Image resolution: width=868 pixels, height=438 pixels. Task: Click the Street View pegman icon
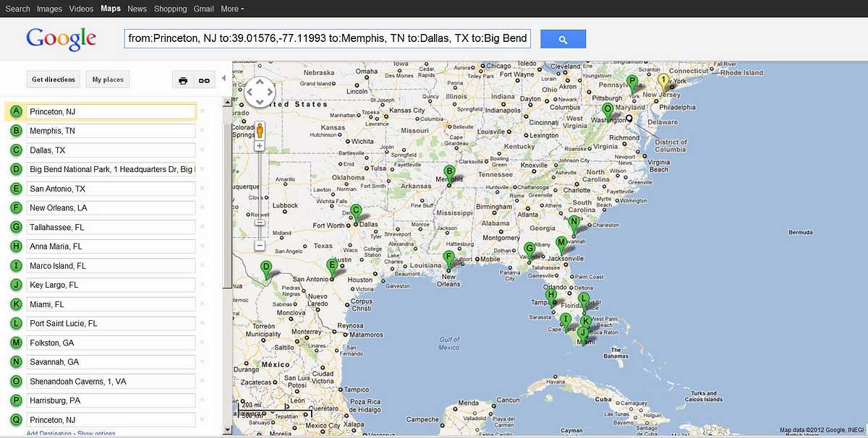click(x=260, y=130)
